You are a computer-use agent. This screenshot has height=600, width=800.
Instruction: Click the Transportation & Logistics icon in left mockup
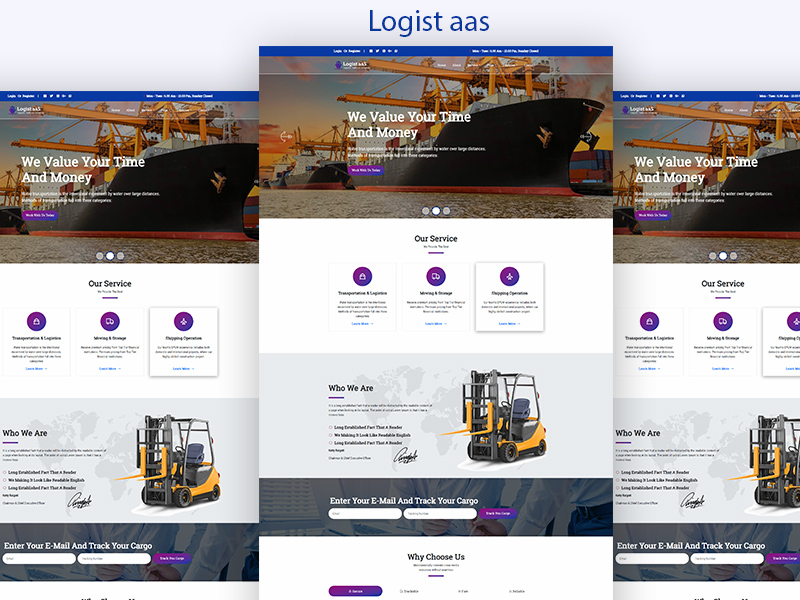click(36, 321)
